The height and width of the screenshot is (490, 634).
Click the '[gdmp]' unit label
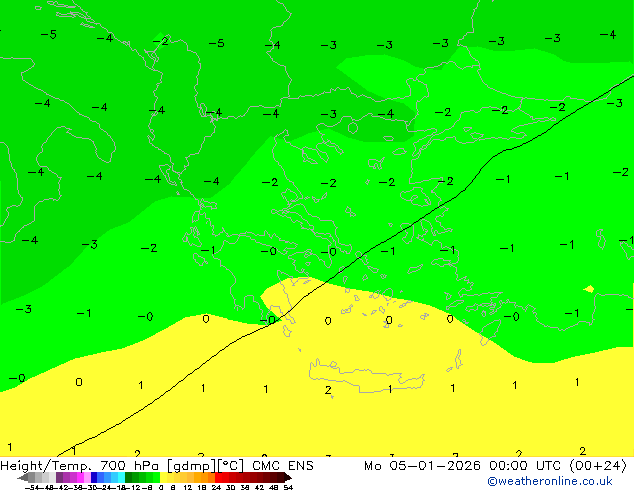pos(191,466)
